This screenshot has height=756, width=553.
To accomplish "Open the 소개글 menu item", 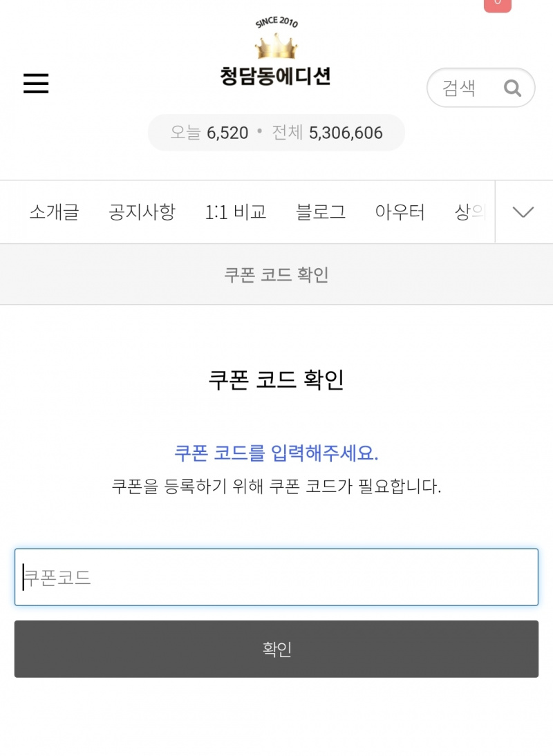I will 54,212.
